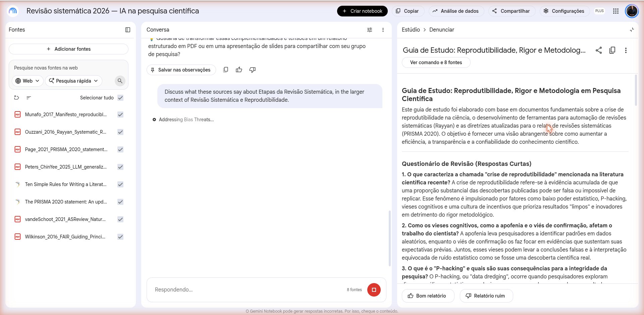The image size is (644, 315).
Task: Collapse the Fontes panel icon
Action: 128,30
